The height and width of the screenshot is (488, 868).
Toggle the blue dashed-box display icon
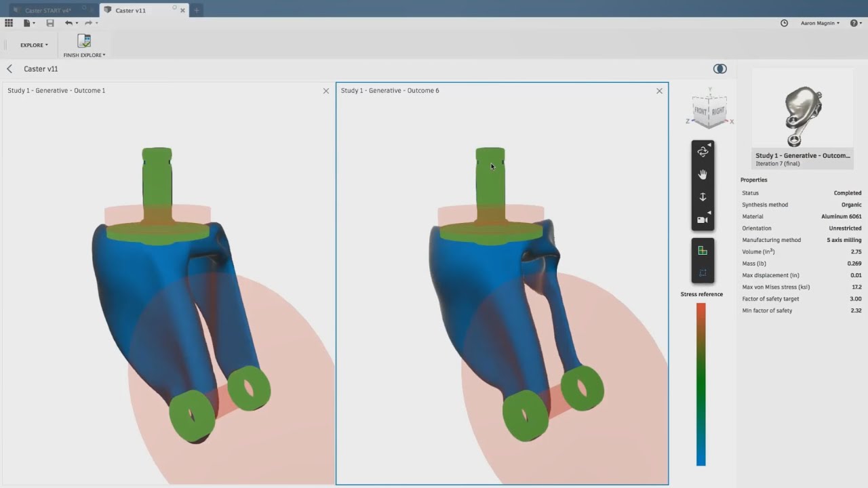point(703,273)
